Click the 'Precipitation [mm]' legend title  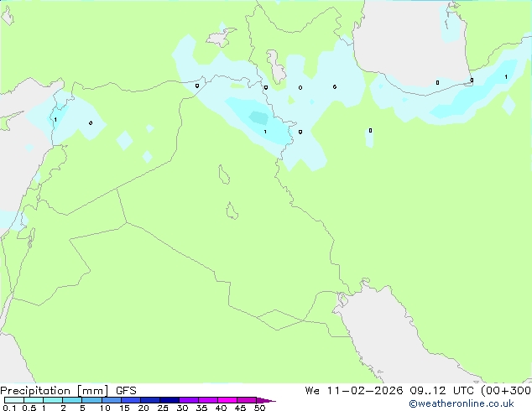pos(55,391)
